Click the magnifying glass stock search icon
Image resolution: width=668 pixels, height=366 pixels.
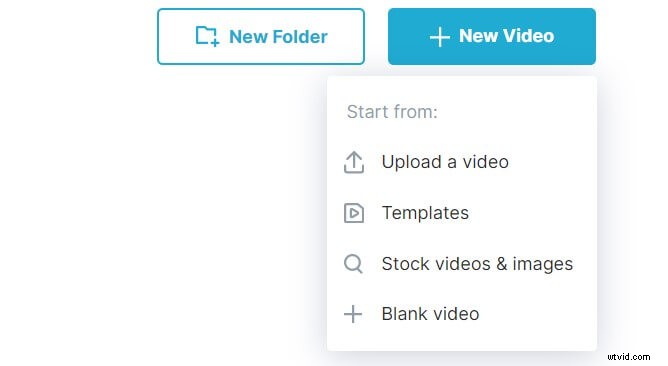tap(353, 264)
